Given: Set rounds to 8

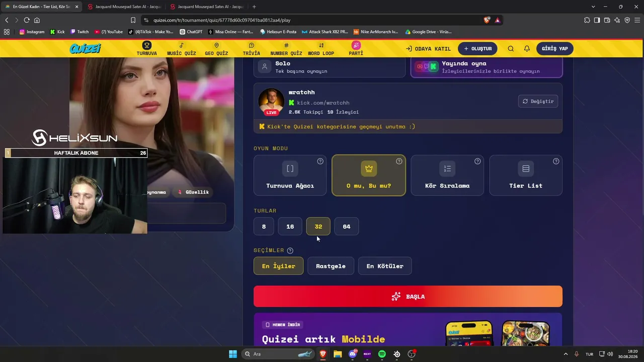Looking at the screenshot, I should [264, 226].
